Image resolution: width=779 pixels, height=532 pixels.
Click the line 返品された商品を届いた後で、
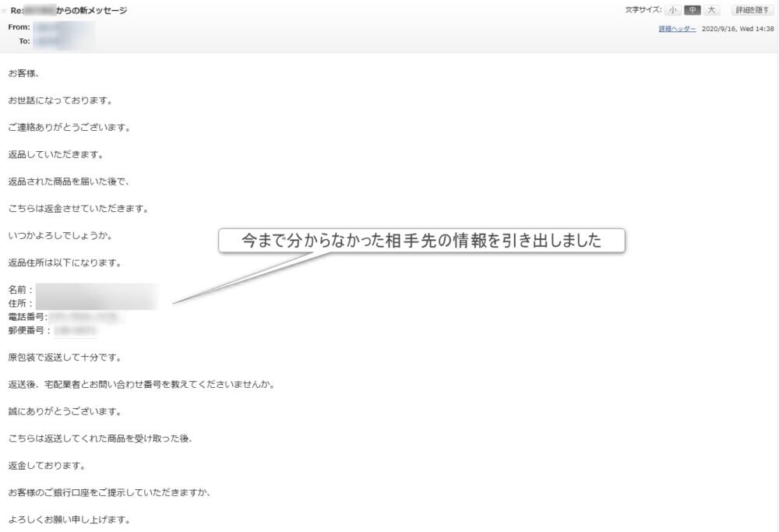click(x=69, y=181)
